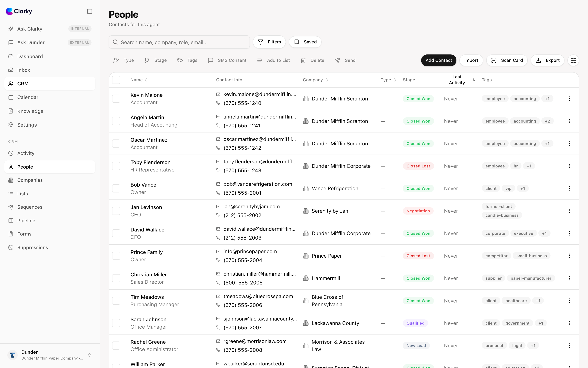Select the Prince Family row checkbox
This screenshot has height=368, width=588.
click(x=116, y=256)
